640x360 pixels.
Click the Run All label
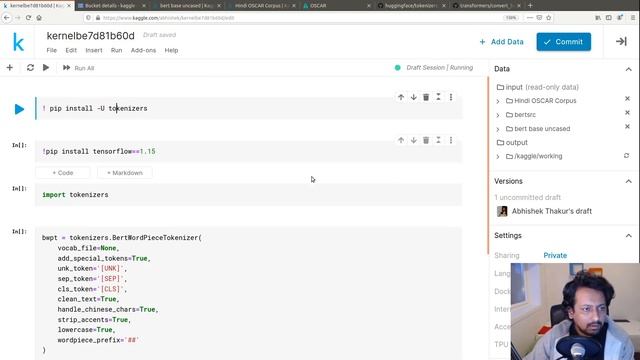tap(84, 68)
